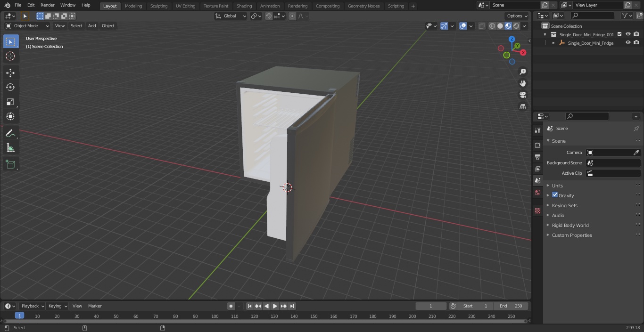Screen dimensions: 644x332
Task: Open the Global orientation dropdown
Action: (231, 16)
